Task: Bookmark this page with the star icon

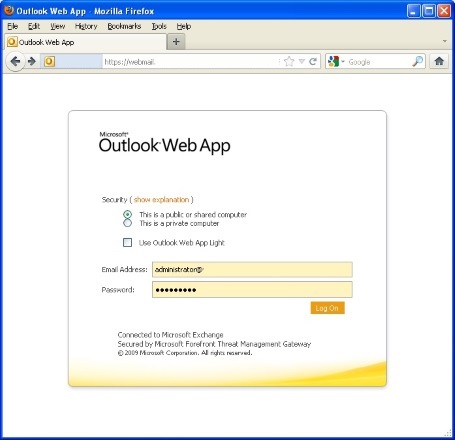Action: coord(289,61)
